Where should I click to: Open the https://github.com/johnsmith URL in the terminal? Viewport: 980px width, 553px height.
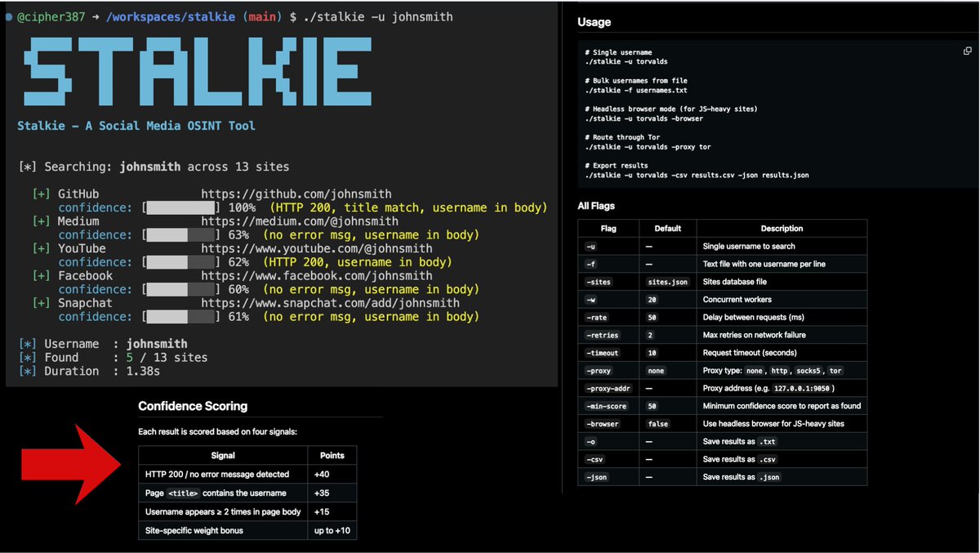[296, 194]
